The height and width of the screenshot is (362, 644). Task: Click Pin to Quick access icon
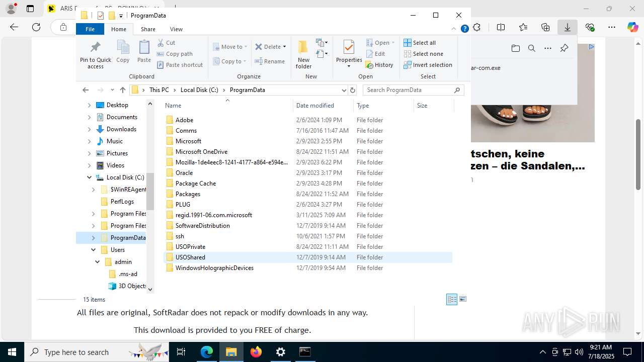(x=95, y=54)
